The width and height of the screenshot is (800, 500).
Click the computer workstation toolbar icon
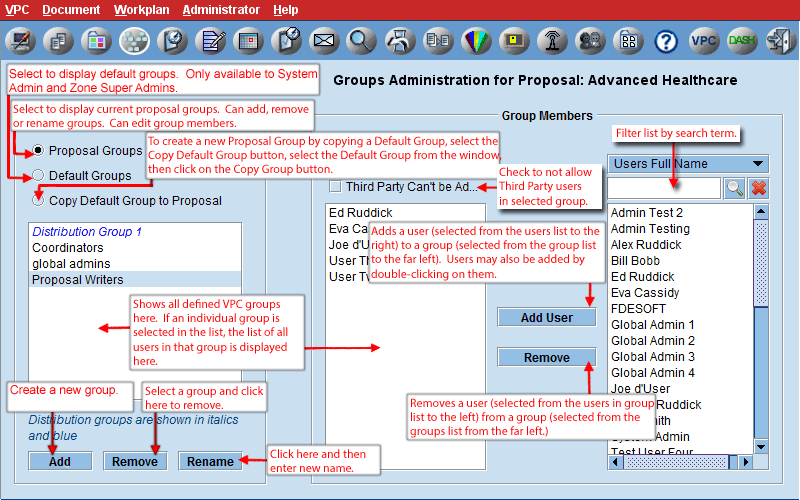[21, 41]
